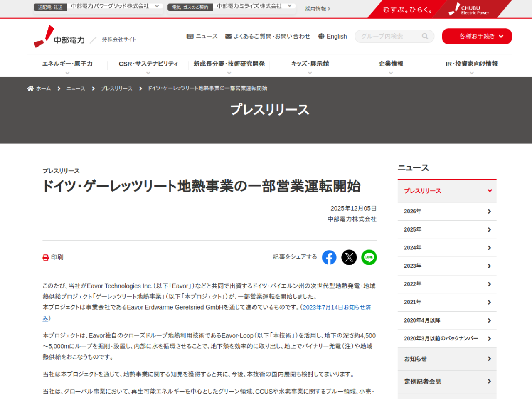This screenshot has width=532, height=399.
Task: Share article on X icon
Action: (349, 257)
